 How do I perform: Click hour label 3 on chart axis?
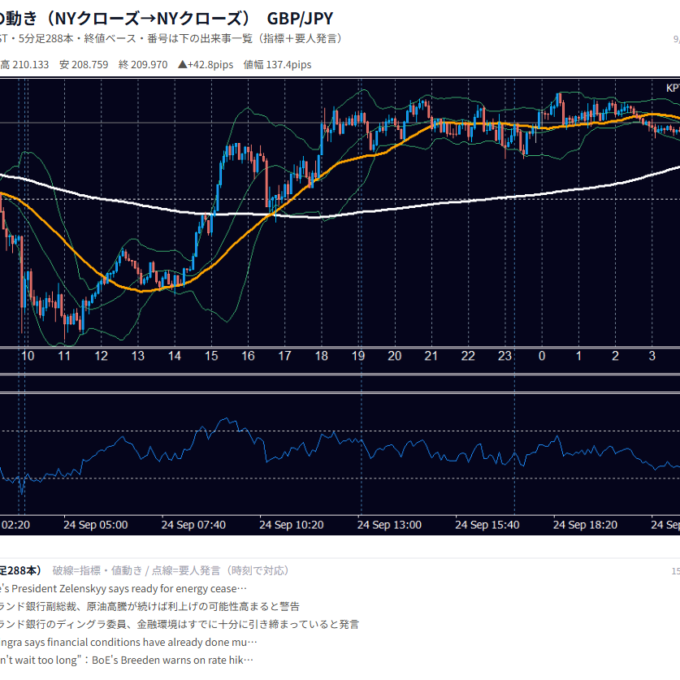pyautogui.click(x=652, y=356)
